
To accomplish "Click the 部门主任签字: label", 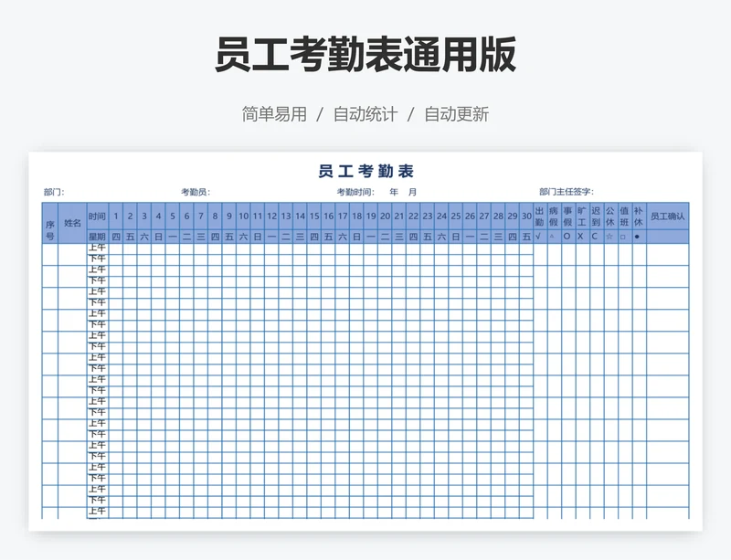I will pos(567,192).
